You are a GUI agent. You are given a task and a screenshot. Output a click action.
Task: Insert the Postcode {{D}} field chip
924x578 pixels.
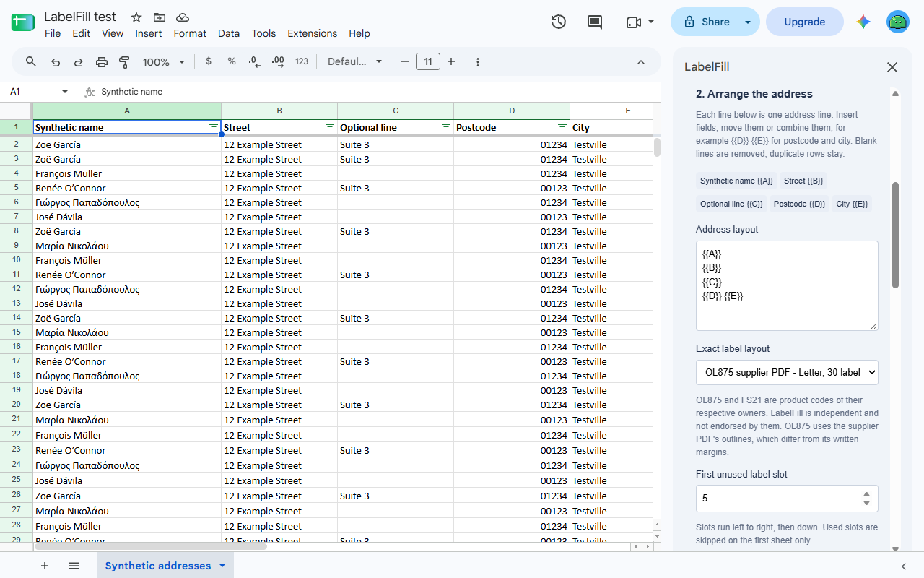[x=799, y=204]
